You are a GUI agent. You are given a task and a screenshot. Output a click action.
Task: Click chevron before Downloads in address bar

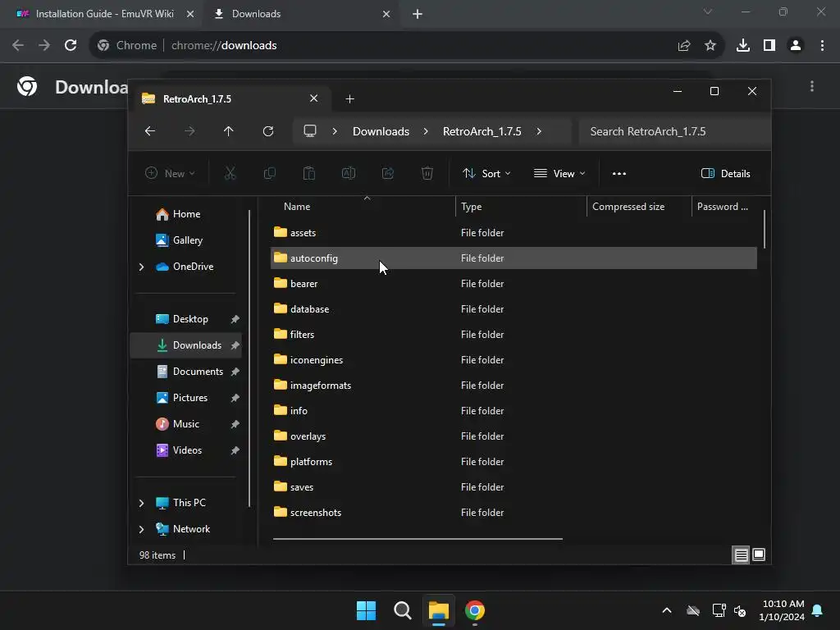(335, 131)
